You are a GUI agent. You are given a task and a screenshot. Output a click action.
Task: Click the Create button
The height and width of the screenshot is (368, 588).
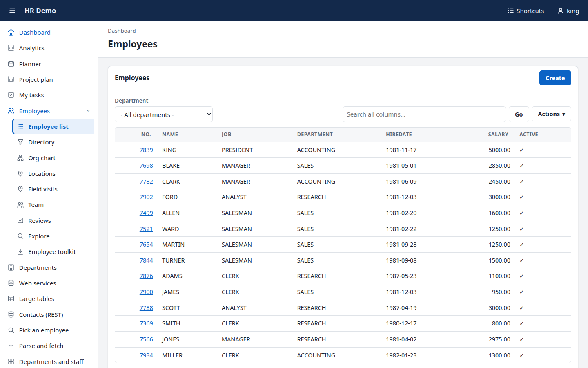pyautogui.click(x=555, y=78)
